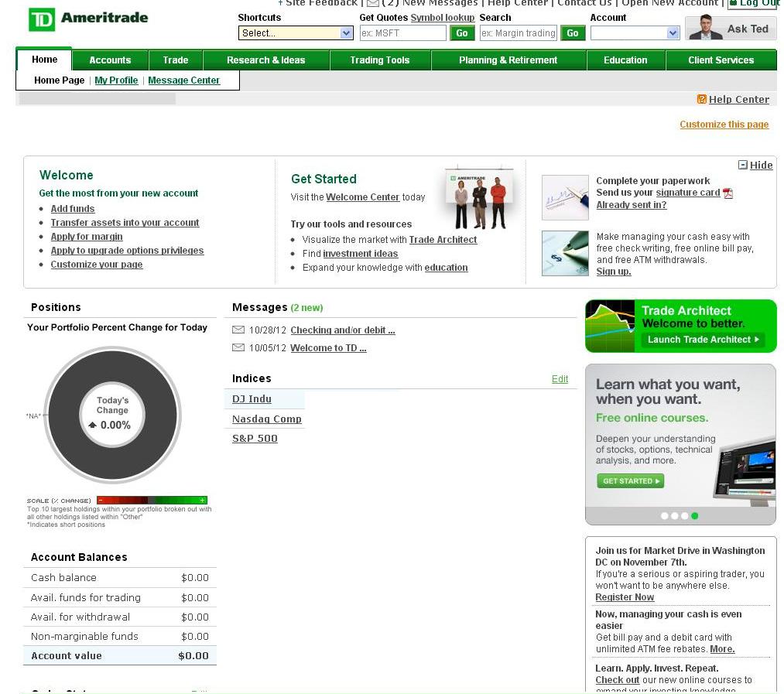Click the signature paperwork thumbnail image
Viewport: 784px width, 694px height.
(565, 197)
